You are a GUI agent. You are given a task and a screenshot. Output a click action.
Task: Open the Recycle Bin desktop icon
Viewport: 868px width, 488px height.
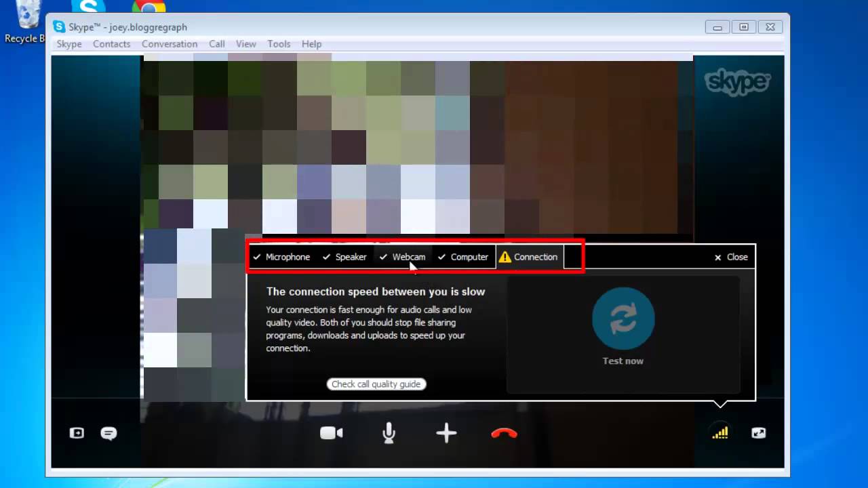(x=25, y=22)
